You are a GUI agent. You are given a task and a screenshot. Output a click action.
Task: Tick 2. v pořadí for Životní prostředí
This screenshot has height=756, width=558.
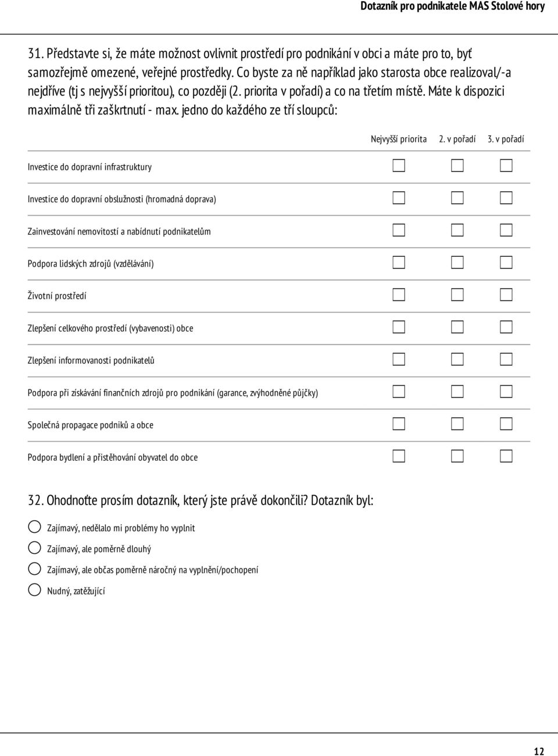pyautogui.click(x=457, y=295)
